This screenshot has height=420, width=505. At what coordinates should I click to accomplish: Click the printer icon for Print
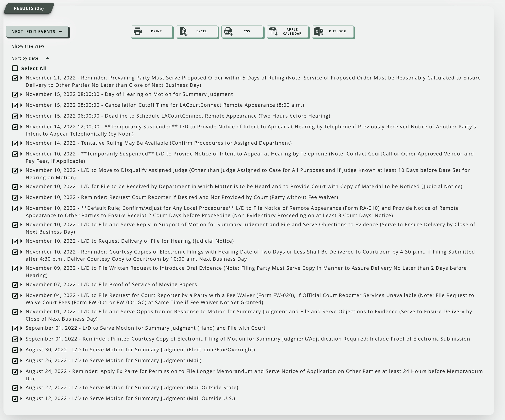(x=138, y=31)
